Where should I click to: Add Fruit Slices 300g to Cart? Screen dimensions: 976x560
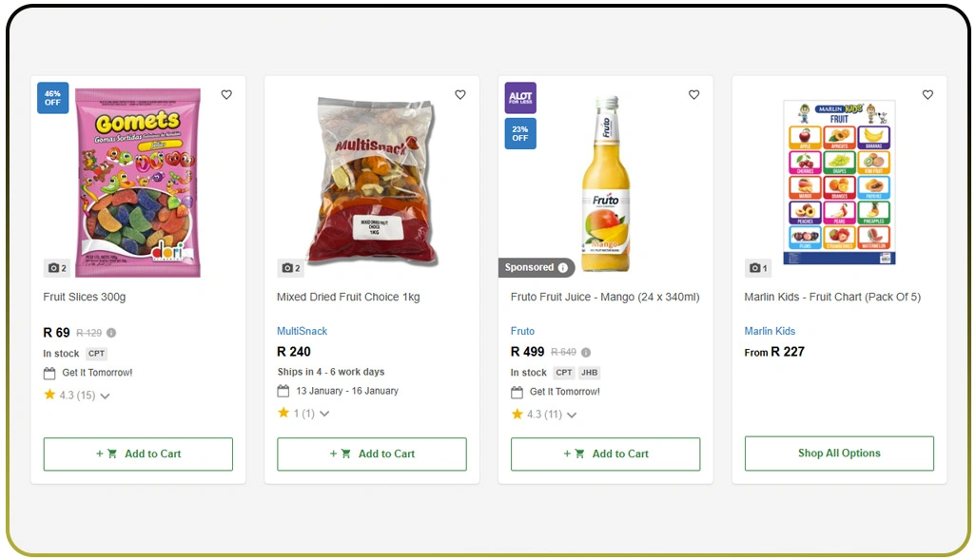tap(138, 454)
